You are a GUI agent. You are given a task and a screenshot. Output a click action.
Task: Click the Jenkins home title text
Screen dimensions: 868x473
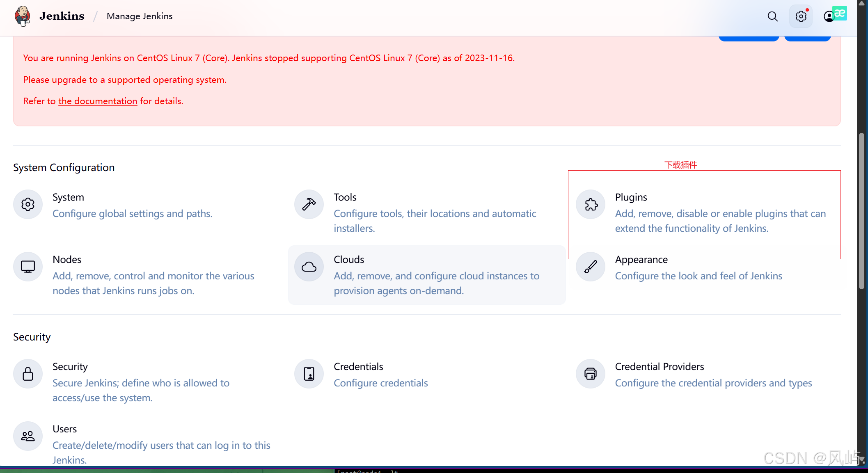pos(62,16)
